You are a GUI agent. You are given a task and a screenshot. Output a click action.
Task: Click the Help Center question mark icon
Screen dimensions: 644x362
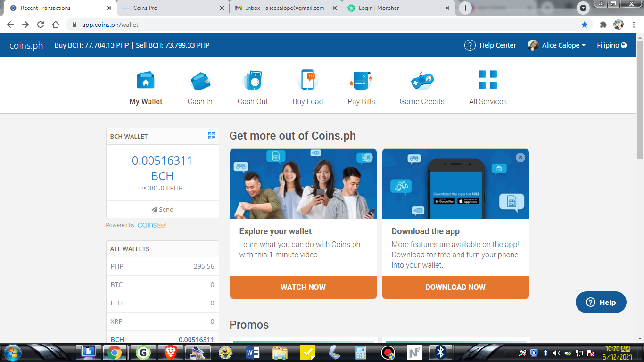tap(470, 45)
